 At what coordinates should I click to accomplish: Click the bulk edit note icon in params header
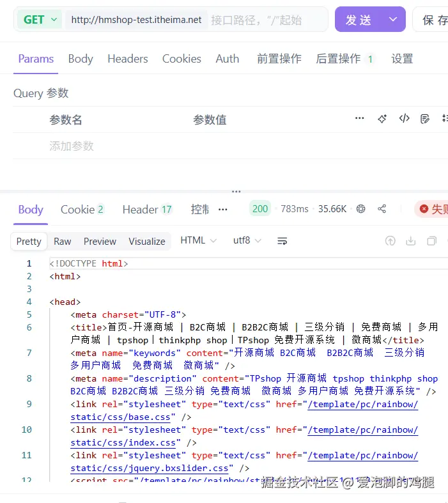425,119
